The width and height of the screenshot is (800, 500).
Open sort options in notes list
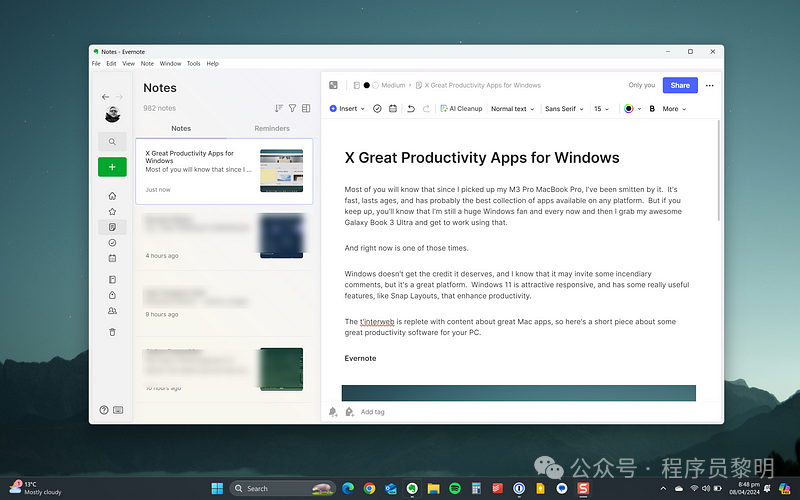279,108
